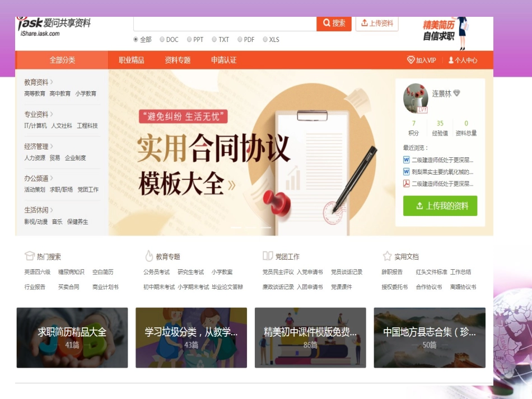The height and width of the screenshot is (399, 532).
Task: Click the Word icon for 刺梨果实主要抗氧化... document
Action: point(406,172)
